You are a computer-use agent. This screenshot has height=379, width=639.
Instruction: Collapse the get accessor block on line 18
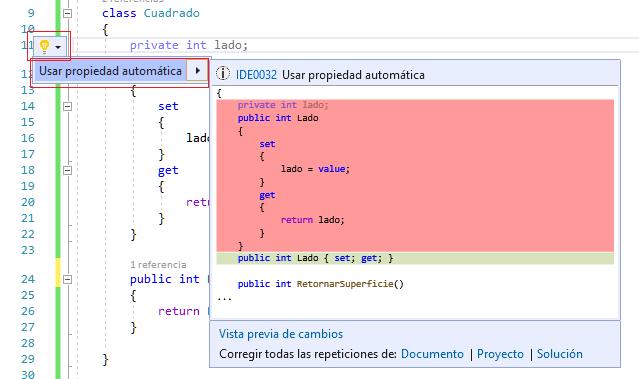(x=68, y=170)
